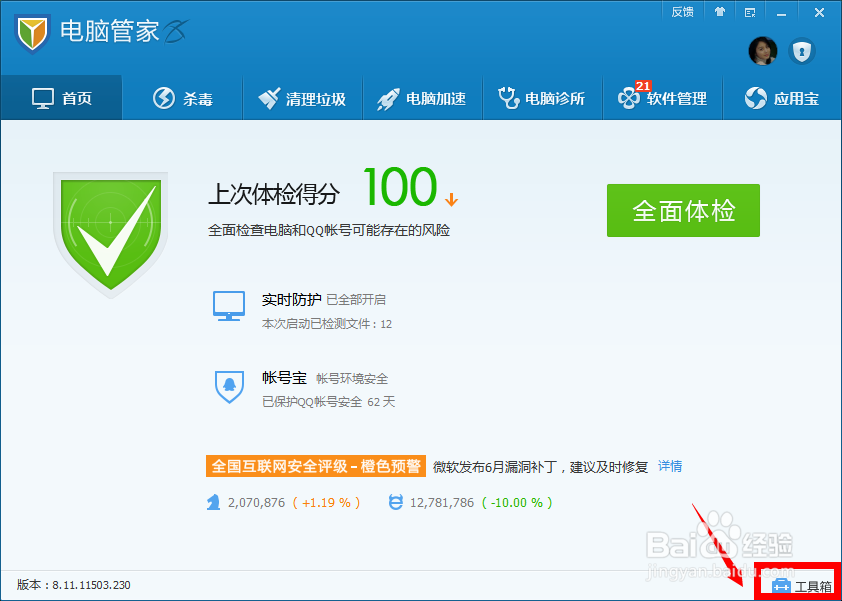Switch to the 应用宝 tab
The image size is (842, 601).
click(x=782, y=98)
